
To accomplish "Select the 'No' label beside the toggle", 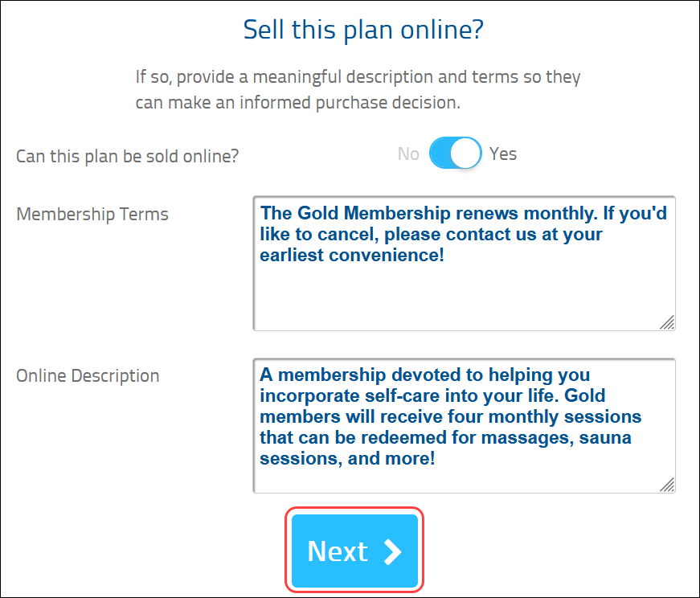I will (x=408, y=153).
